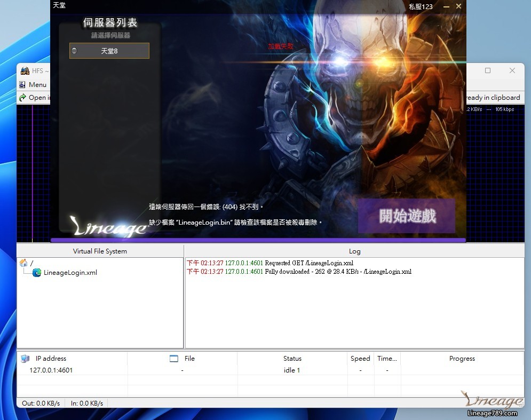The image size is (531, 420).
Task: Click the log line Requested GET /LineageLogin.xml
Action: click(270, 263)
